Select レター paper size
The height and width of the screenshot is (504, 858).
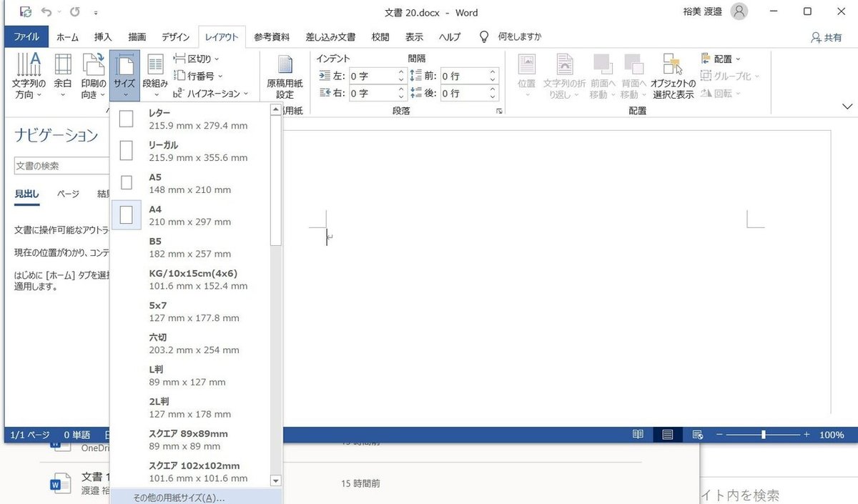pos(190,119)
